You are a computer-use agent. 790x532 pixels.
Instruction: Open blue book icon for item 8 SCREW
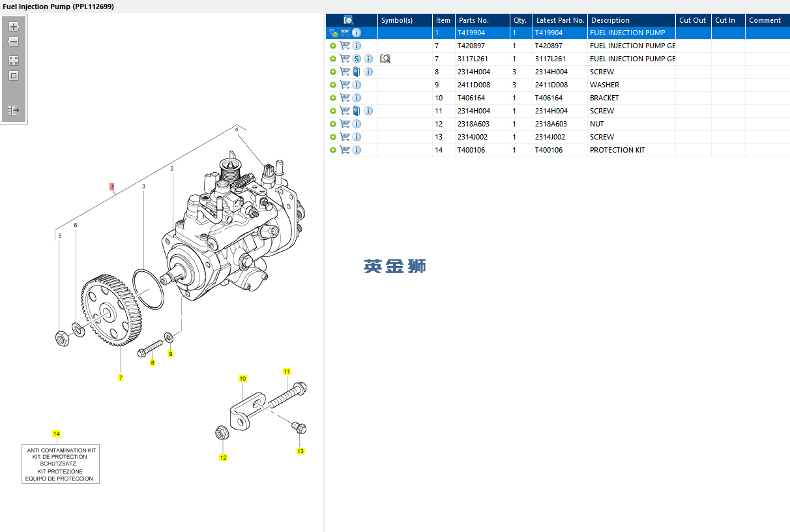tap(357, 72)
